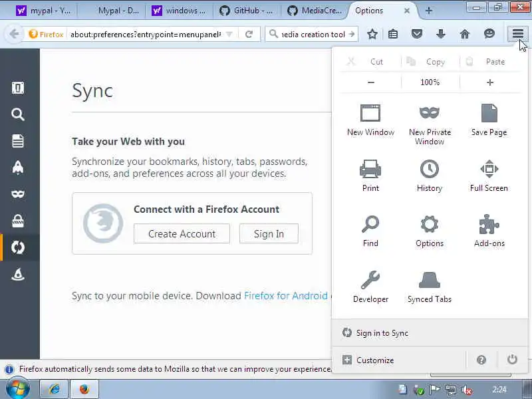Reset zoom at 100% label
Viewport: 532px width, 399px height.
point(430,82)
